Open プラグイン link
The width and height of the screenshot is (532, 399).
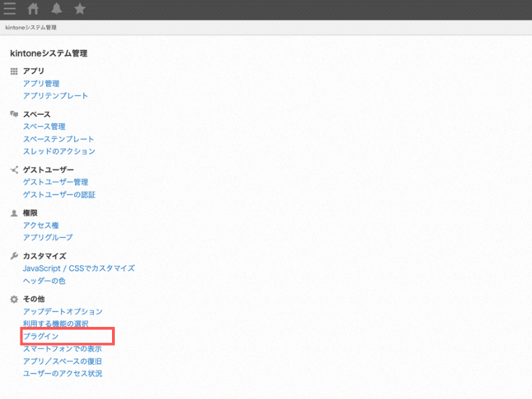coord(41,336)
